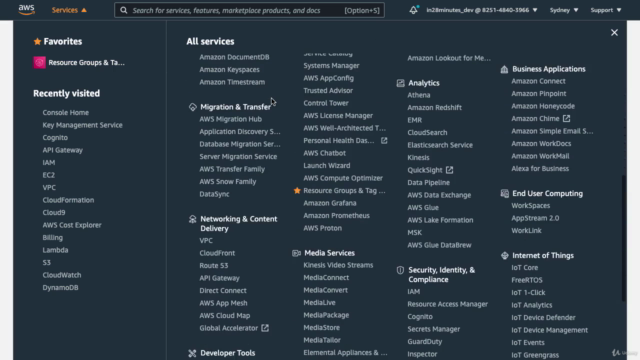The image size is (640, 360).
Task: Open Amazon Redshift service
Action: [x=434, y=107]
